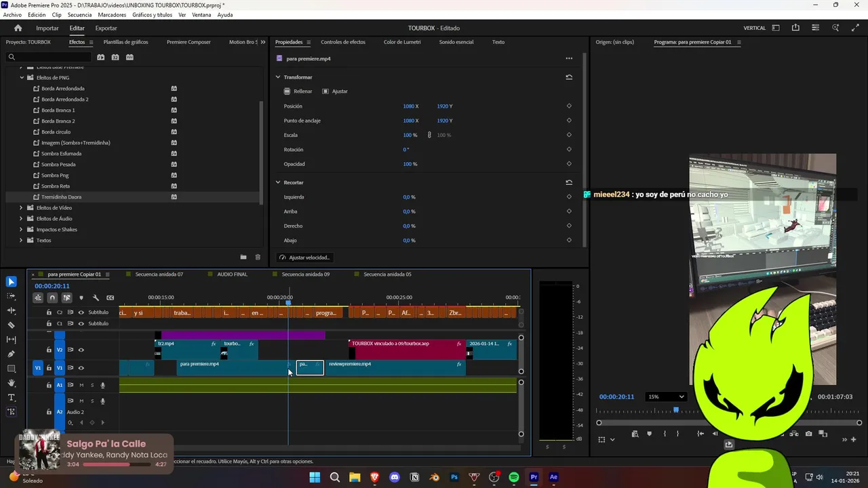Go to Home screen icon
Screen dimensions: 868x488
[x=18, y=28]
